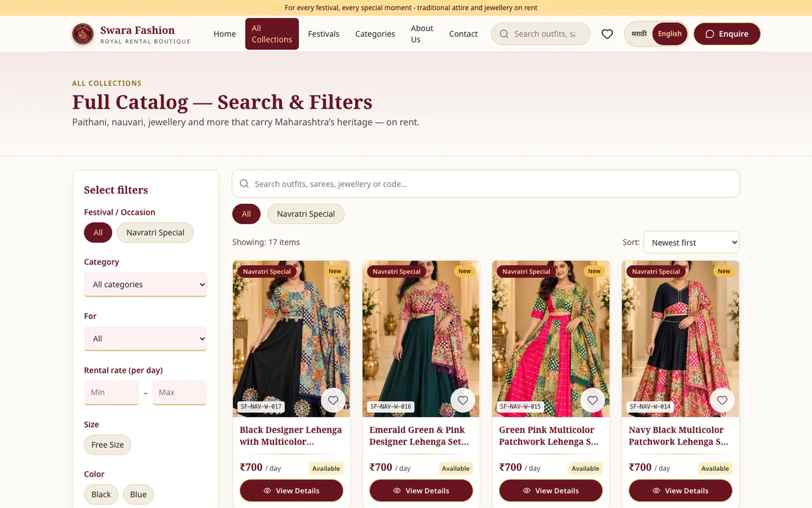Favorite the Emerald Green & Pink Lehenga heart
812x508 pixels.
(x=463, y=400)
